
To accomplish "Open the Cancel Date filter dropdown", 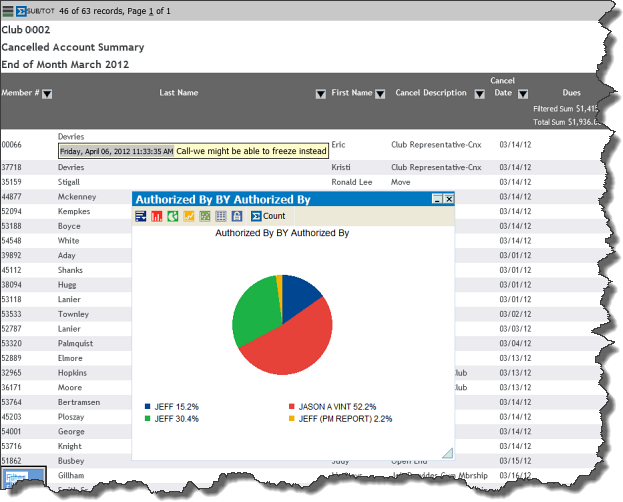I will (x=523, y=94).
